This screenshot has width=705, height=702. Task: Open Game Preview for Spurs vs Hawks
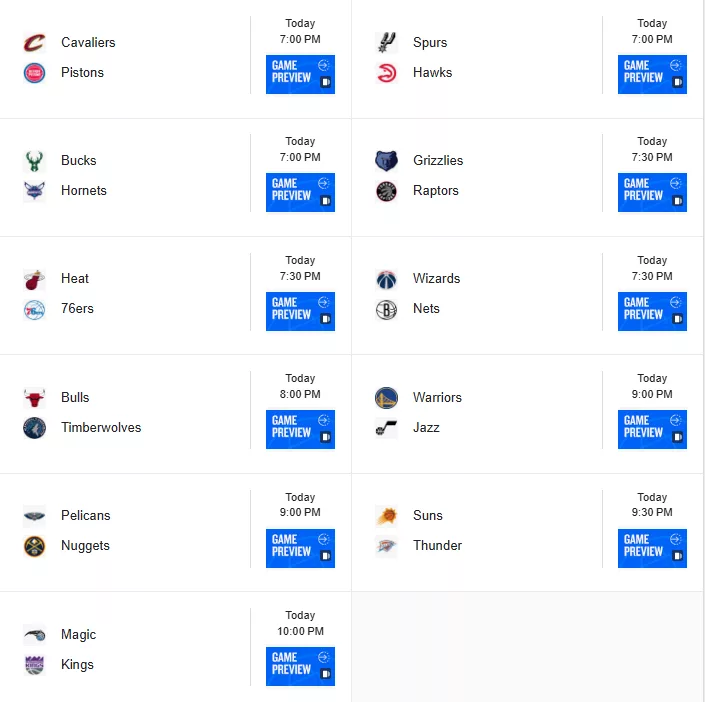point(652,74)
